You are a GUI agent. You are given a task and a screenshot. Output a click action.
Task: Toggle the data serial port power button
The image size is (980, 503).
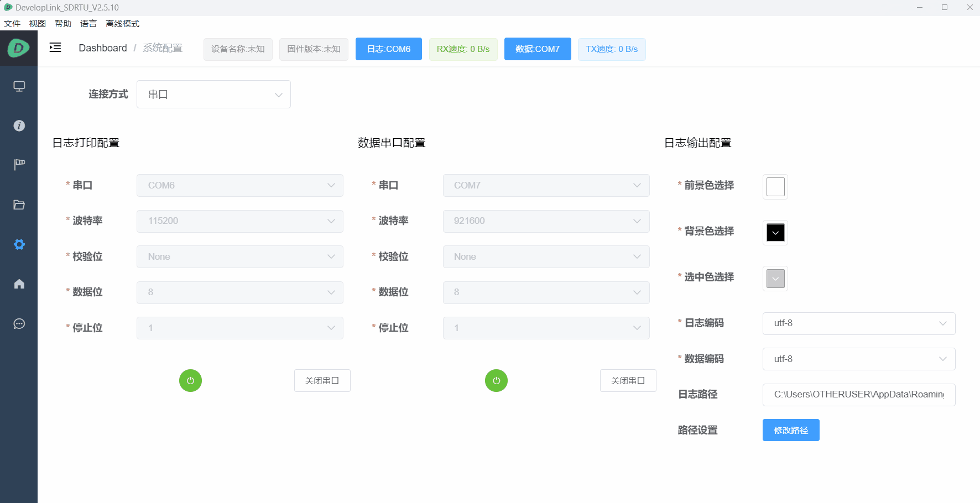pyautogui.click(x=496, y=380)
